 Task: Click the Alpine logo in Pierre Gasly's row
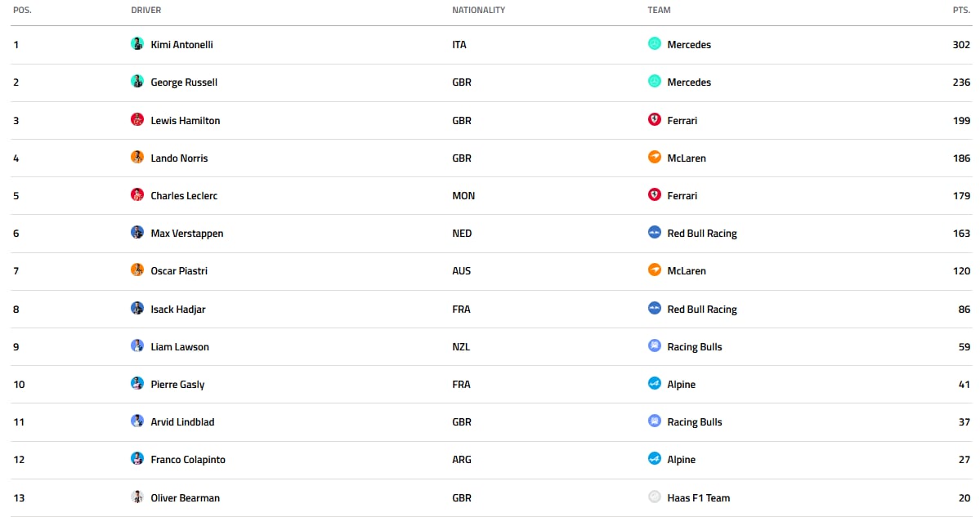pos(655,383)
